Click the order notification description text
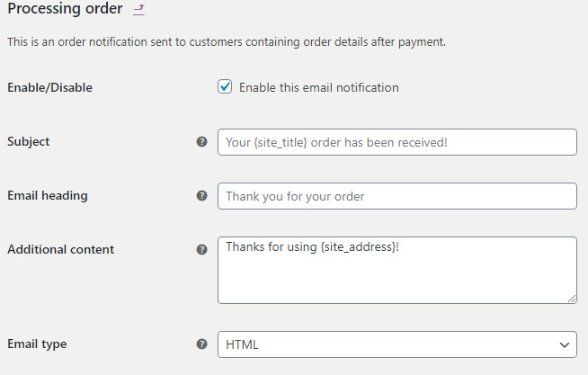This screenshot has height=375, width=588. point(227,41)
